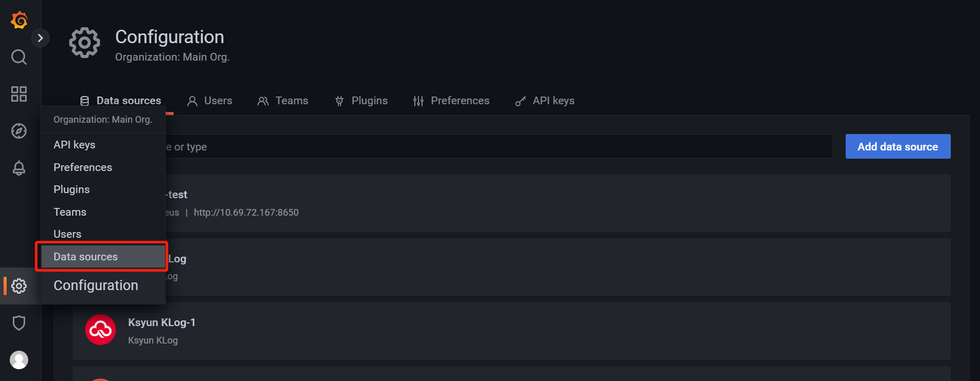Open the Search magnifier in sidebar

tap(19, 57)
